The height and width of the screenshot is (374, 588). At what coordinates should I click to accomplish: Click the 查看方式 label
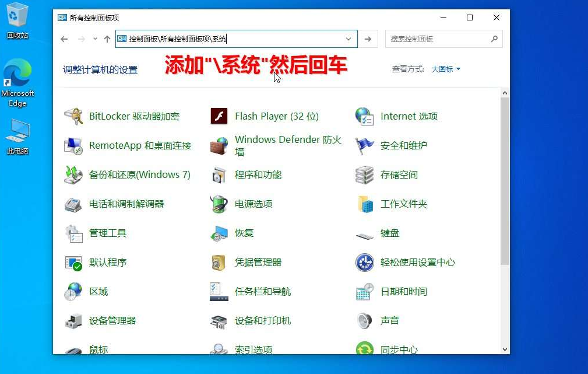click(408, 69)
